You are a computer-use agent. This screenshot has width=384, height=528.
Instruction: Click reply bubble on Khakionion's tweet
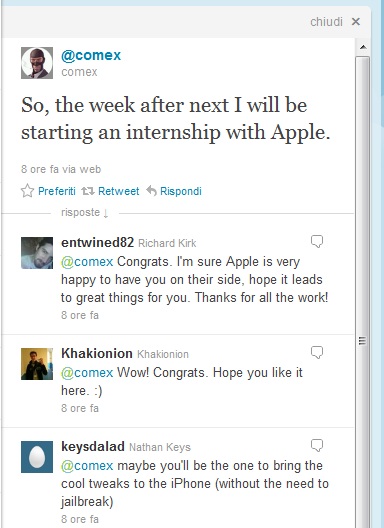pos(317,353)
